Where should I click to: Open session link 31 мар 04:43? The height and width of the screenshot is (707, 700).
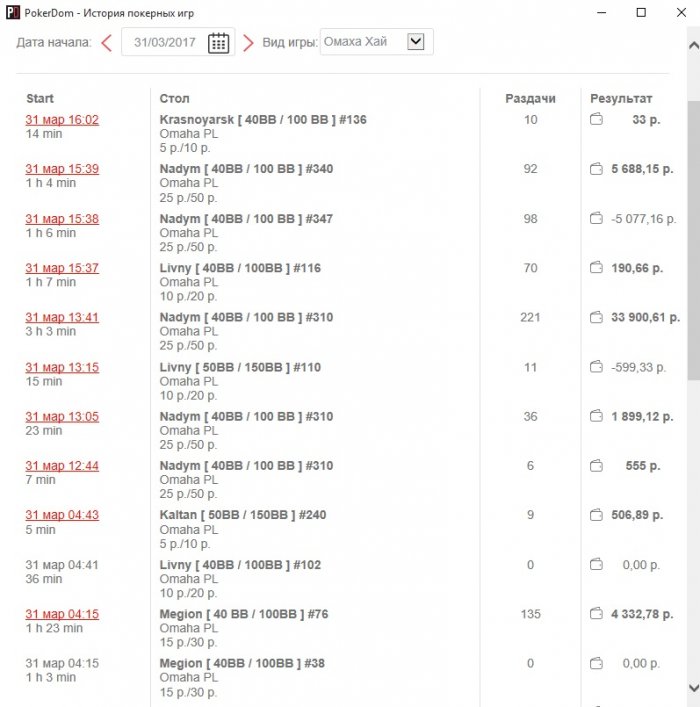point(62,515)
